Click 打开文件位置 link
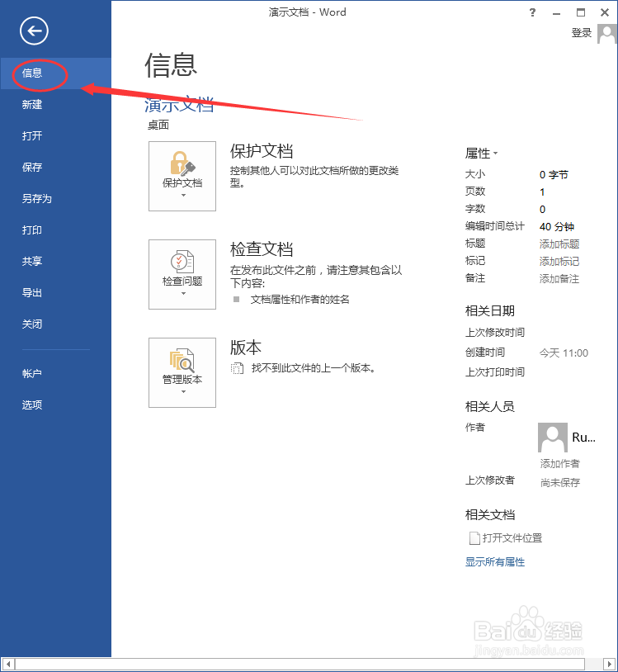 click(x=512, y=538)
